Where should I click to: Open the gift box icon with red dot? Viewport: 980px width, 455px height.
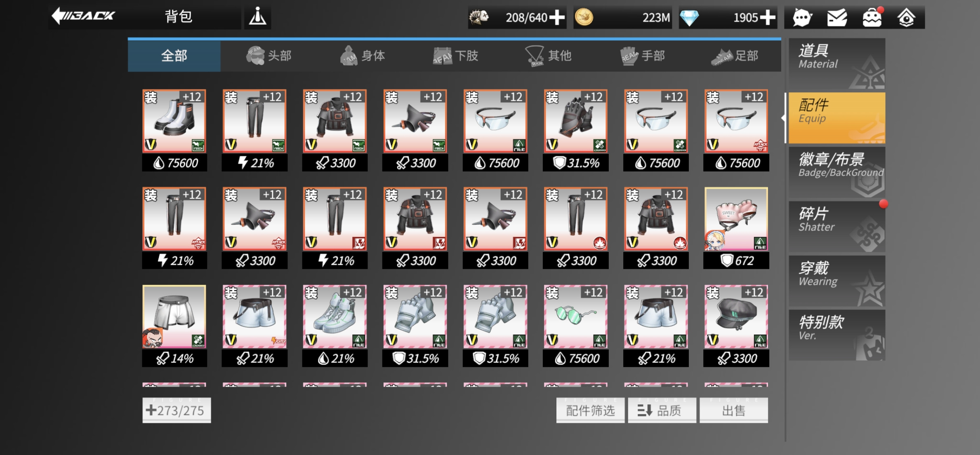[x=872, y=17]
